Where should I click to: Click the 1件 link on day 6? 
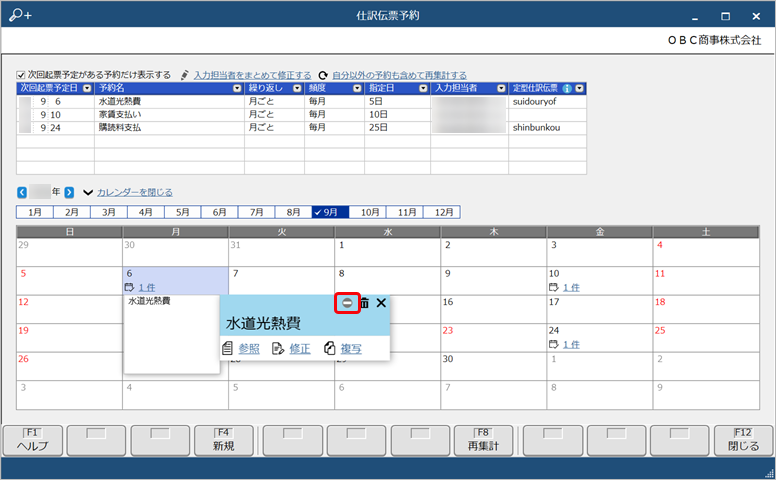pyautogui.click(x=147, y=288)
